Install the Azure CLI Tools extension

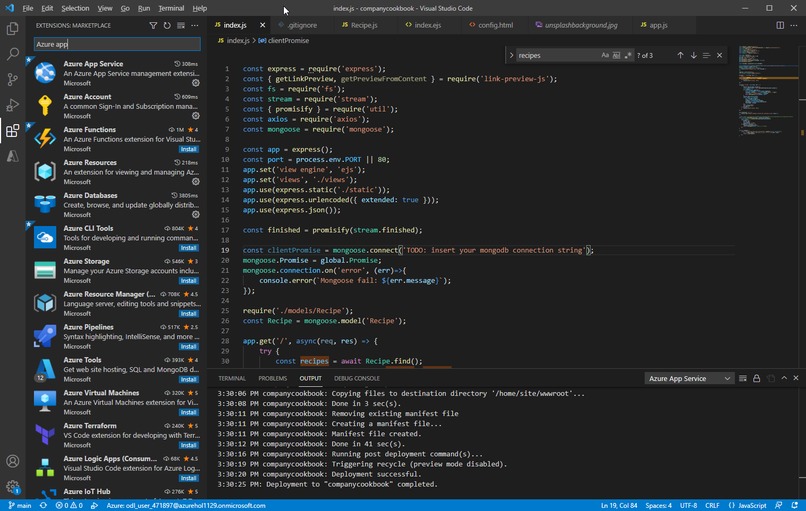(x=189, y=248)
